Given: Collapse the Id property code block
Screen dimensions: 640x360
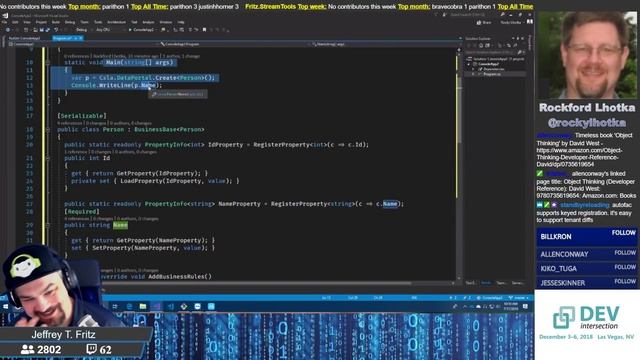Looking at the screenshot, I should coord(48,158).
